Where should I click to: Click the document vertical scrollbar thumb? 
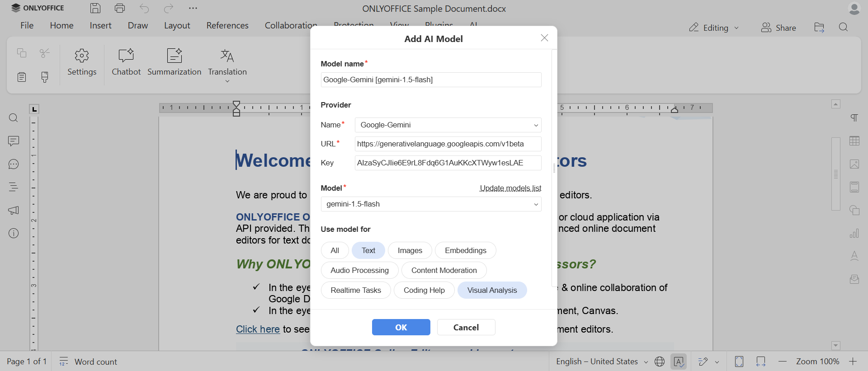coord(836,174)
